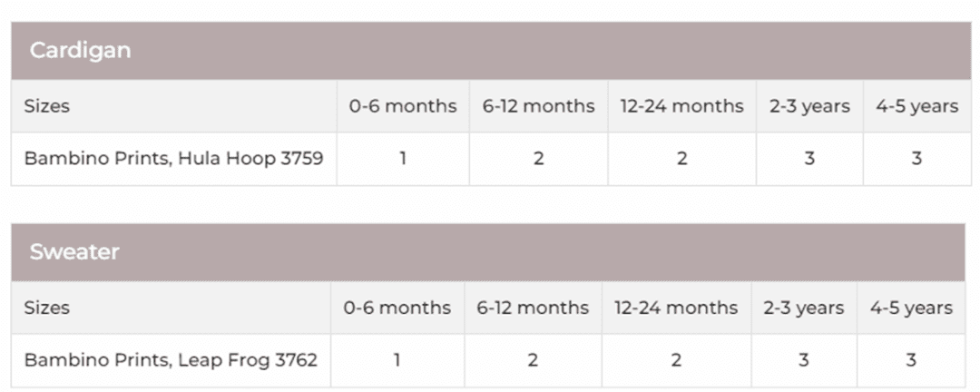Screen dimensions: 980x392
Task: Click the Sweater table header
Action: (74, 252)
